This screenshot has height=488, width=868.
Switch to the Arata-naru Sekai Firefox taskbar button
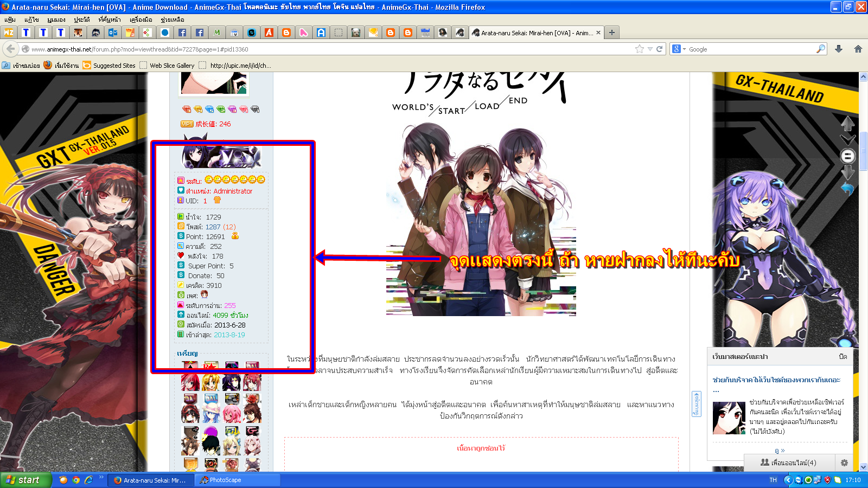coord(151,480)
